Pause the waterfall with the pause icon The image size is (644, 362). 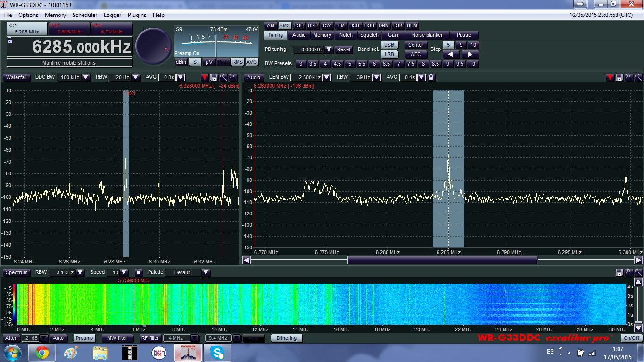coord(139,272)
